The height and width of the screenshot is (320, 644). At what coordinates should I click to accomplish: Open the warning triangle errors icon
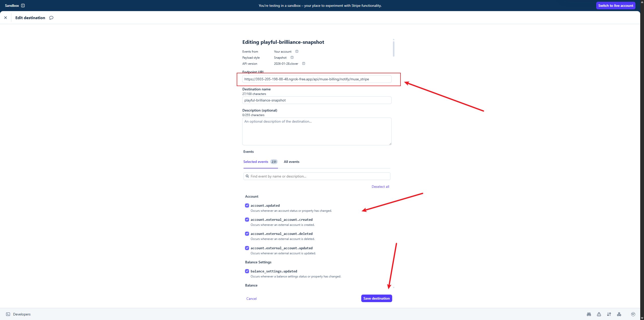(x=599, y=314)
